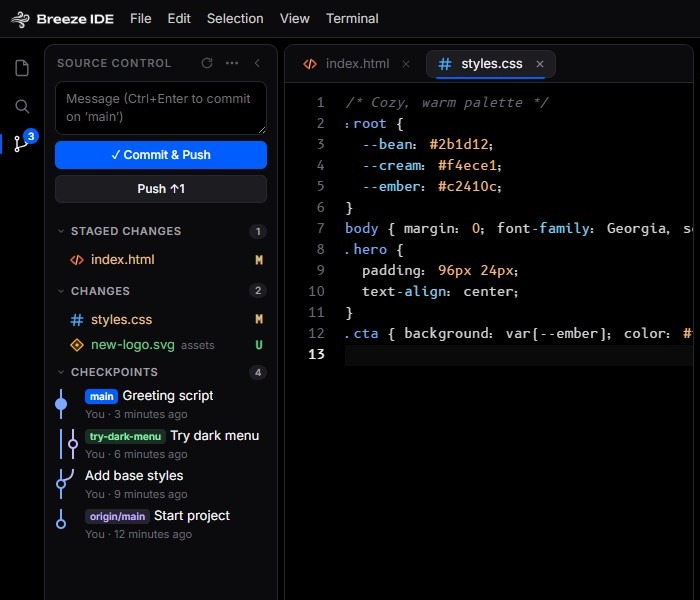Click the Checkpoints count badge 4
This screenshot has width=700, height=600.
click(x=258, y=372)
